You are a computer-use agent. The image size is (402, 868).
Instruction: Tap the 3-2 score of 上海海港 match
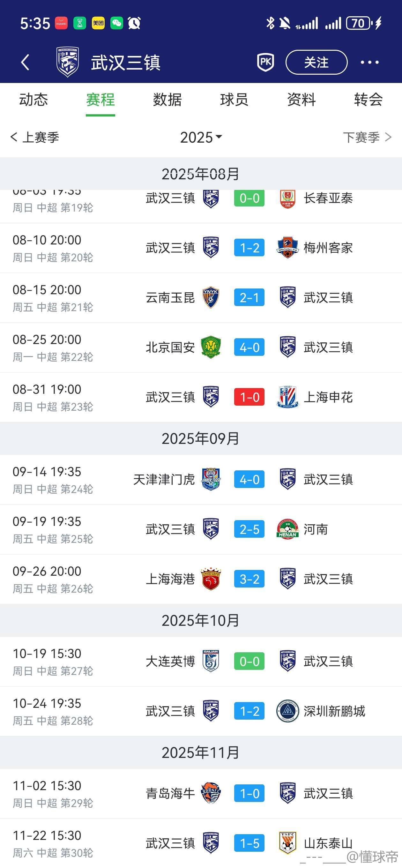(x=249, y=579)
